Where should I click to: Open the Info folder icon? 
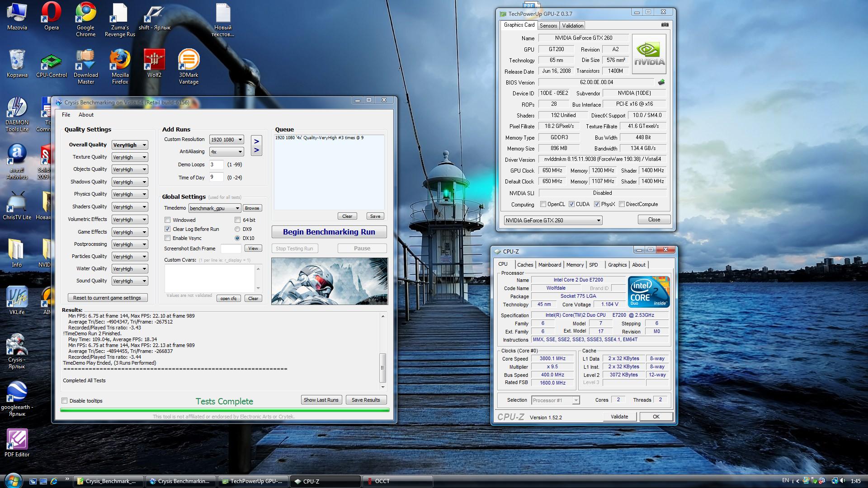pos(16,253)
